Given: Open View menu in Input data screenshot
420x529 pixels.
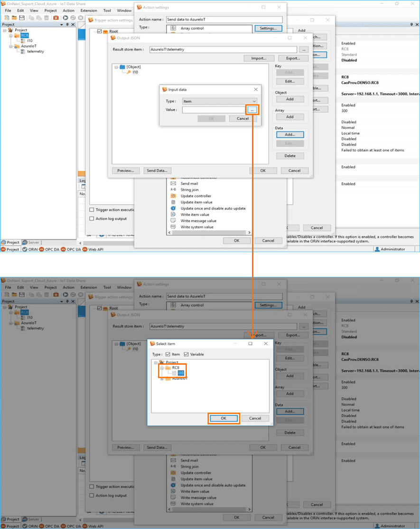Looking at the screenshot, I should (34, 10).
